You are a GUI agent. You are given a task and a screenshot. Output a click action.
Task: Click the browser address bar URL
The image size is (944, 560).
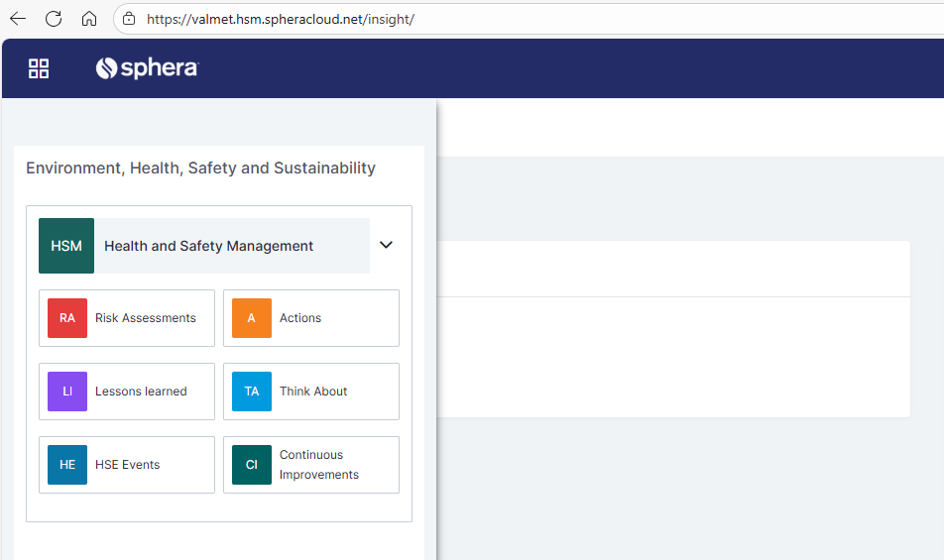point(280,19)
